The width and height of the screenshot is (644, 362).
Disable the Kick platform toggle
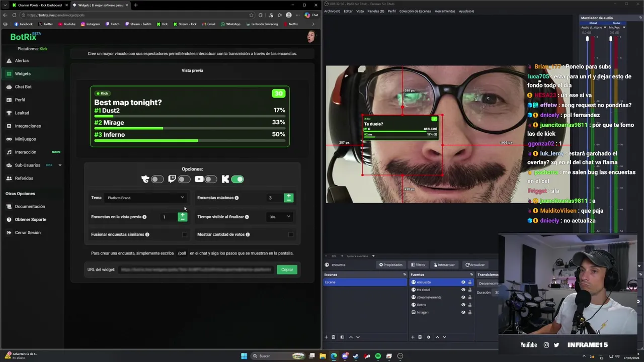coord(237,179)
